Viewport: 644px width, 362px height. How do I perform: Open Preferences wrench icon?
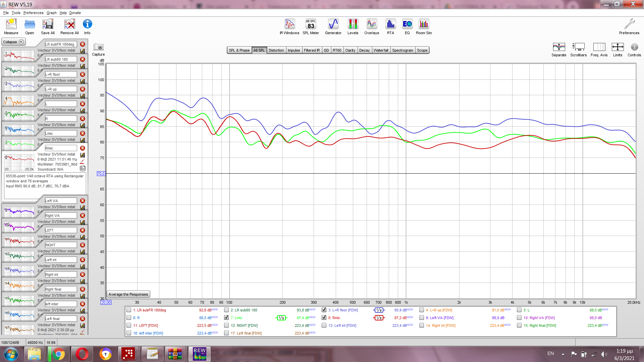(629, 26)
